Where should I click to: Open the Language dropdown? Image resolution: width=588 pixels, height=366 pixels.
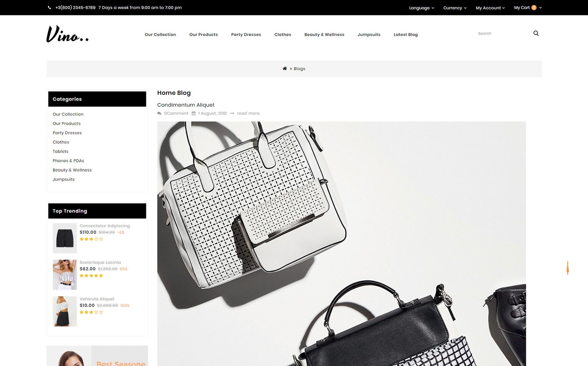(421, 8)
